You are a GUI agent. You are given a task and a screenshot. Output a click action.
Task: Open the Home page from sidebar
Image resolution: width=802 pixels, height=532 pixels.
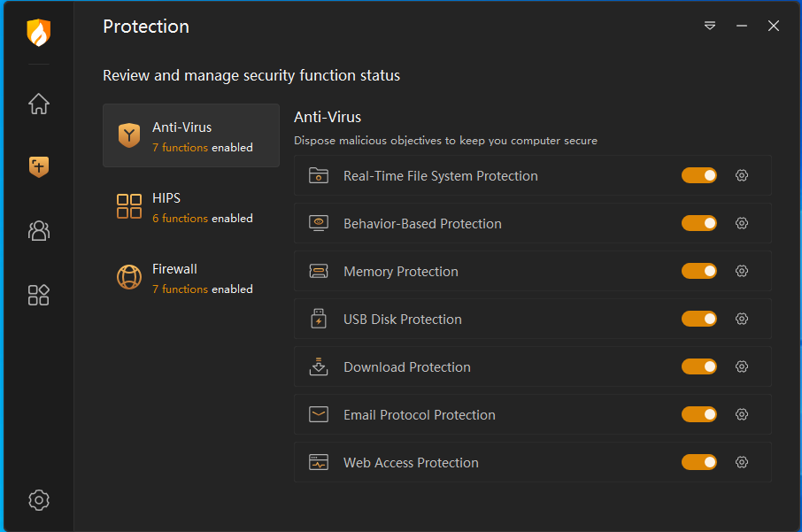(38, 104)
